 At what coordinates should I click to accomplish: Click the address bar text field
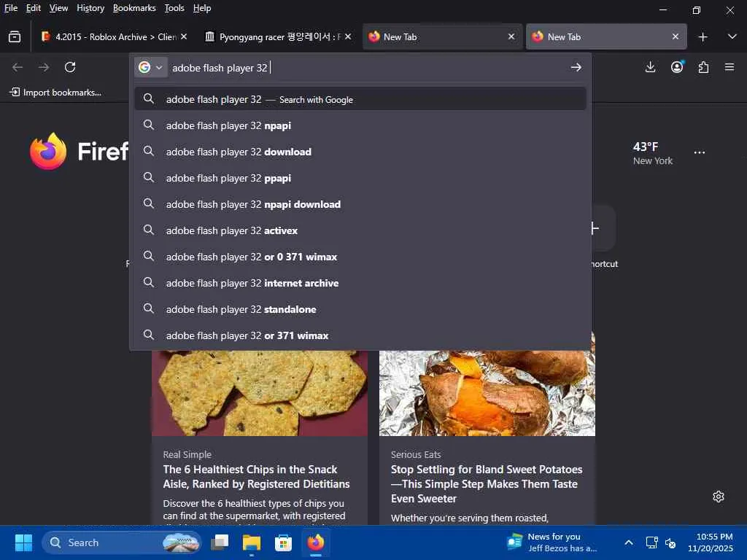click(367, 68)
